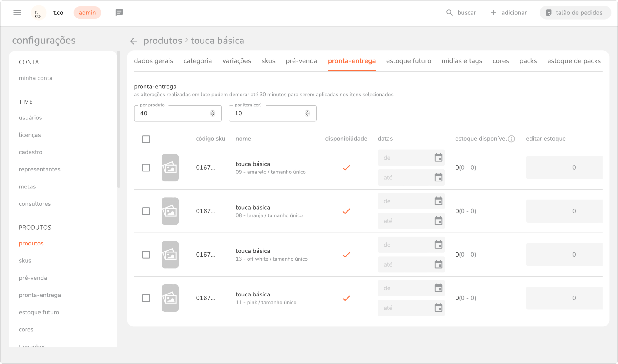Check the off white row checkbox

point(146,255)
